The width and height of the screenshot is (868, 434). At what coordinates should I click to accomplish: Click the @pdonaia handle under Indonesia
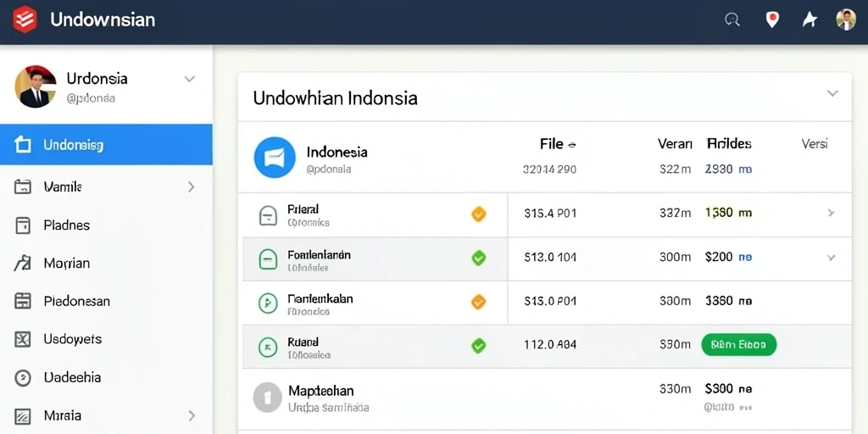click(x=329, y=170)
